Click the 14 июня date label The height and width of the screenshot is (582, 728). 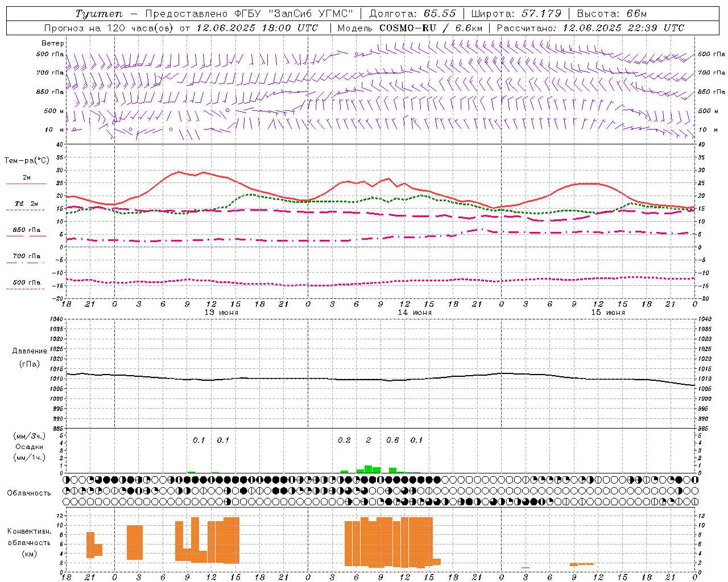(415, 313)
